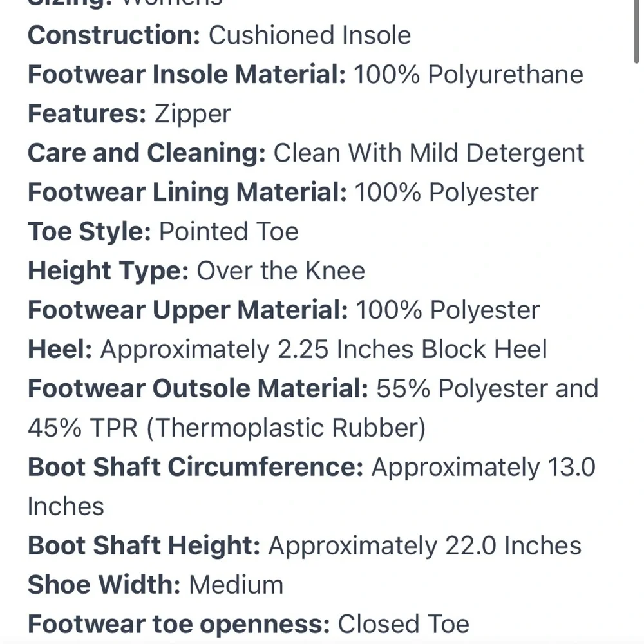
Task: Click the Footwear Insole Material label
Action: (187, 75)
